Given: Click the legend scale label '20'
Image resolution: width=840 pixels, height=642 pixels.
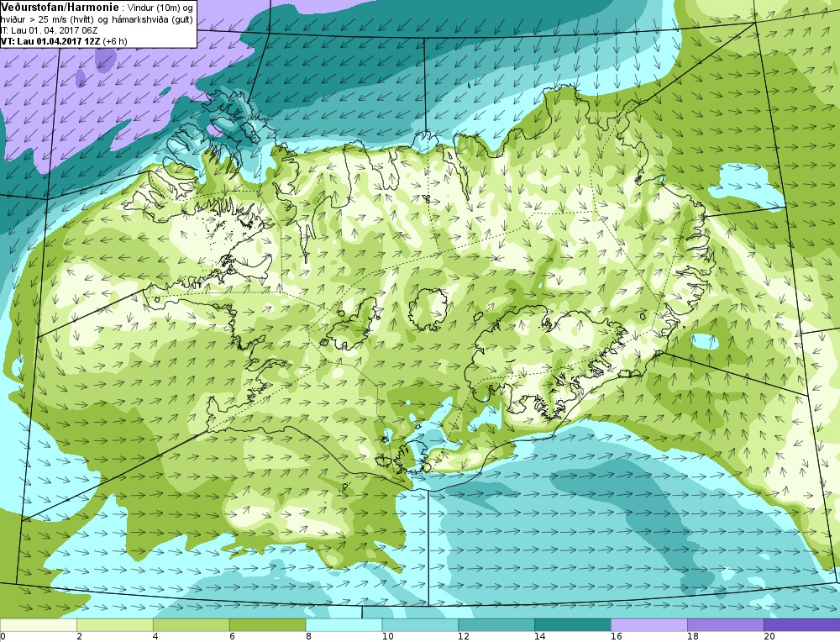Looking at the screenshot, I should point(769,637).
